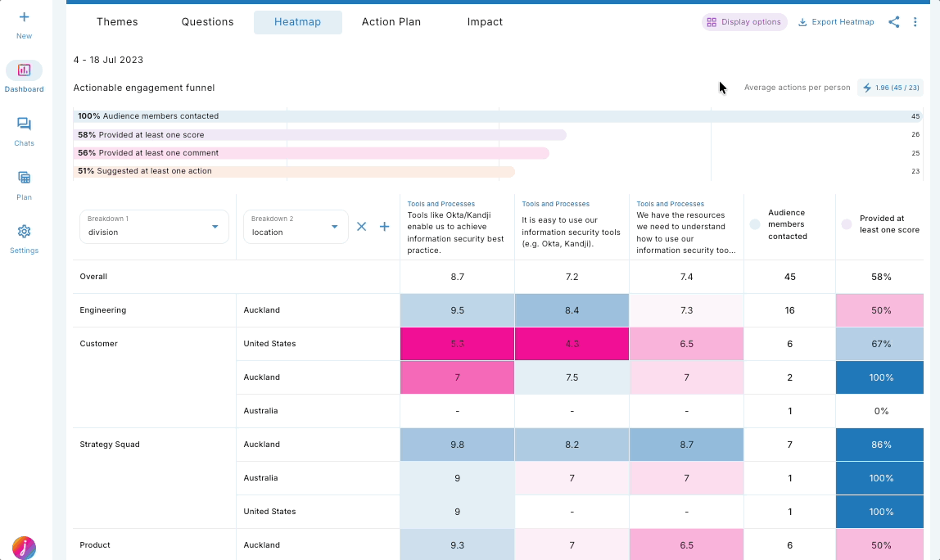The height and width of the screenshot is (560, 940).
Task: Open the three-dot overflow menu
Action: [915, 22]
